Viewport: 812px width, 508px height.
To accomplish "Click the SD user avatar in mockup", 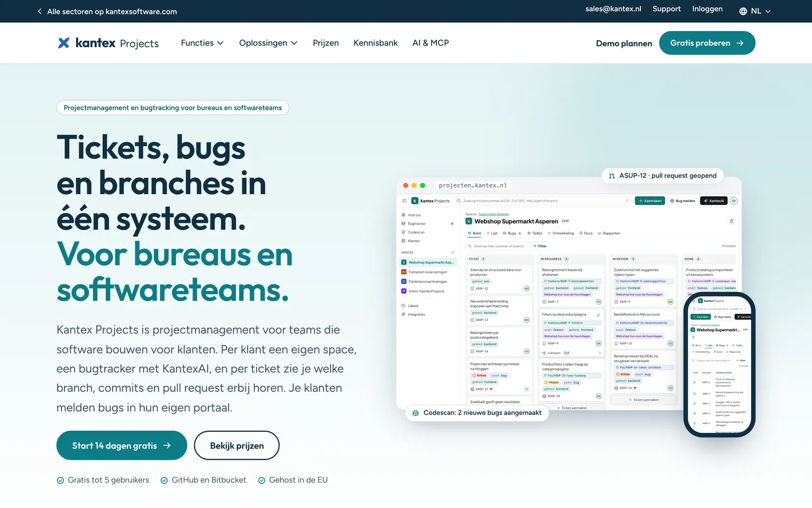I will 733,201.
